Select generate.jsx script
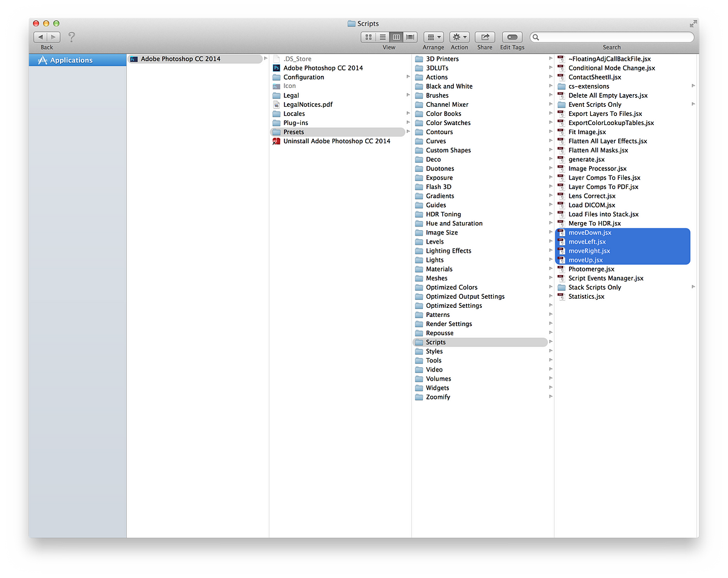The image size is (728, 578). 586,159
